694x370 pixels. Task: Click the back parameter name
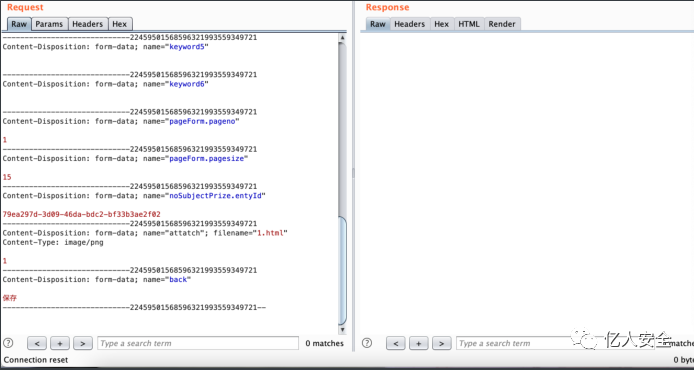tap(178, 279)
